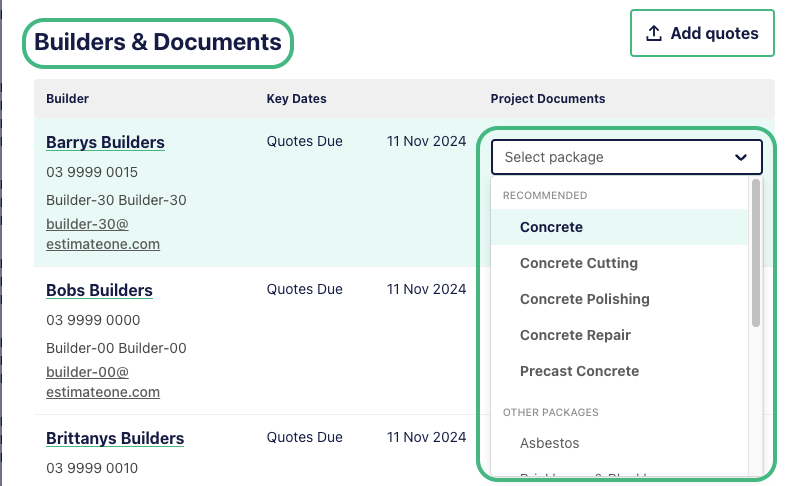Select Concrete Cutting from the package list
This screenshot has width=796, height=486.
pos(578,263)
